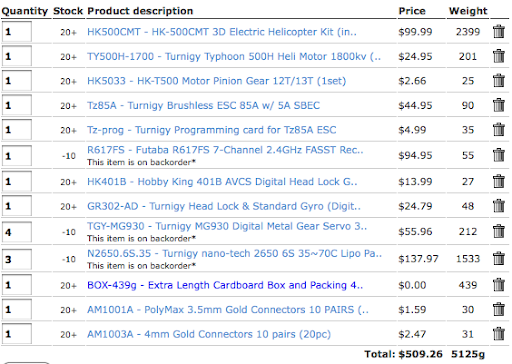Image resolution: width=512 pixels, height=364 pixels.
Task: Remove Futaba R617FS receiver with trash icon
Action: tap(499, 155)
